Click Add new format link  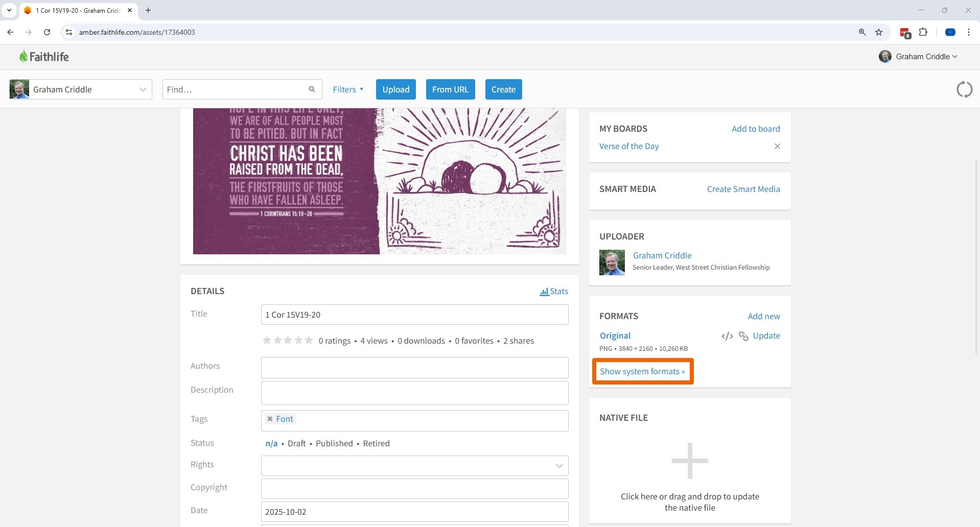click(x=764, y=316)
